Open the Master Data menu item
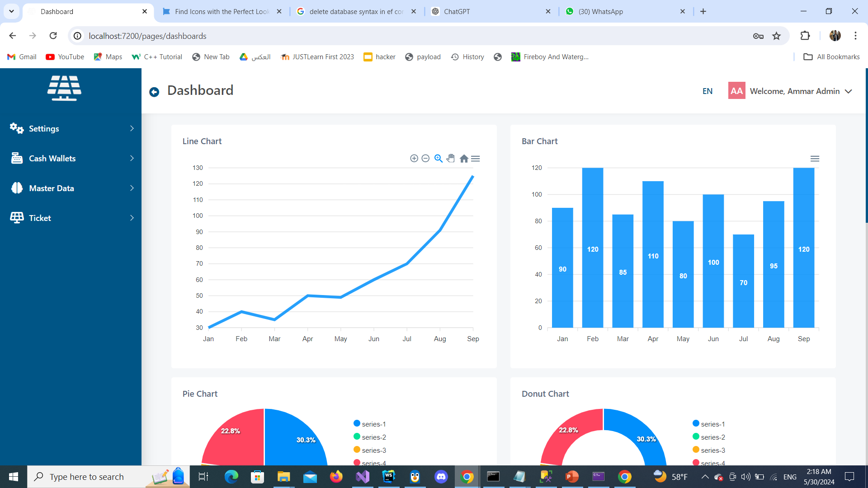This screenshot has height=488, width=868. pyautogui.click(x=72, y=188)
